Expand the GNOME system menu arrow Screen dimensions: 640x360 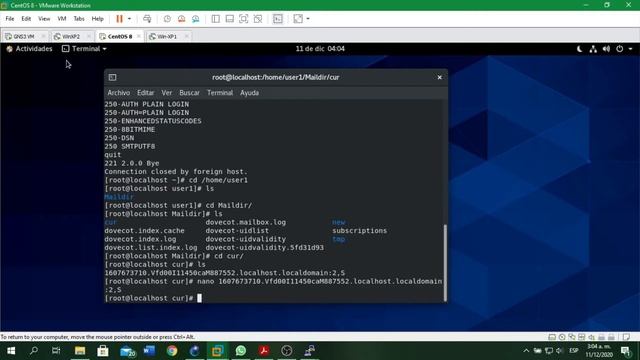tap(630, 49)
